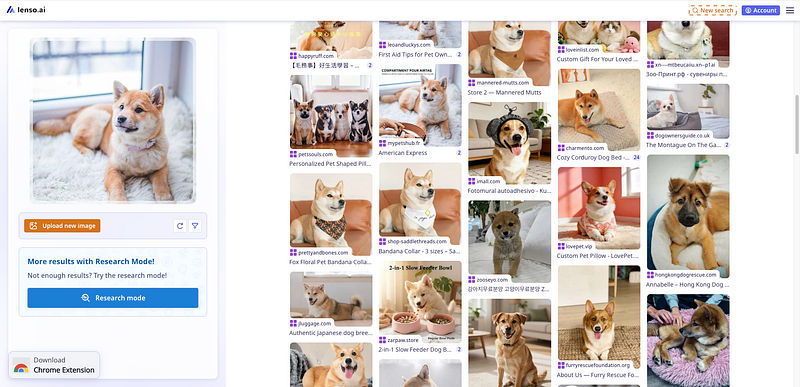
Task: Click the 2-in-1 Slow Feeder Bowl thumbnail
Action: pos(420,302)
